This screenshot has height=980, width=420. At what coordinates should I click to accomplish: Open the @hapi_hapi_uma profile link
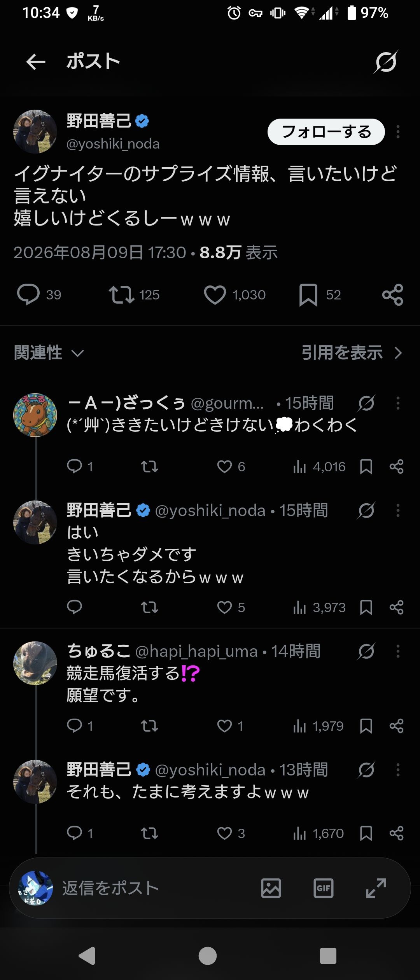coord(196,651)
